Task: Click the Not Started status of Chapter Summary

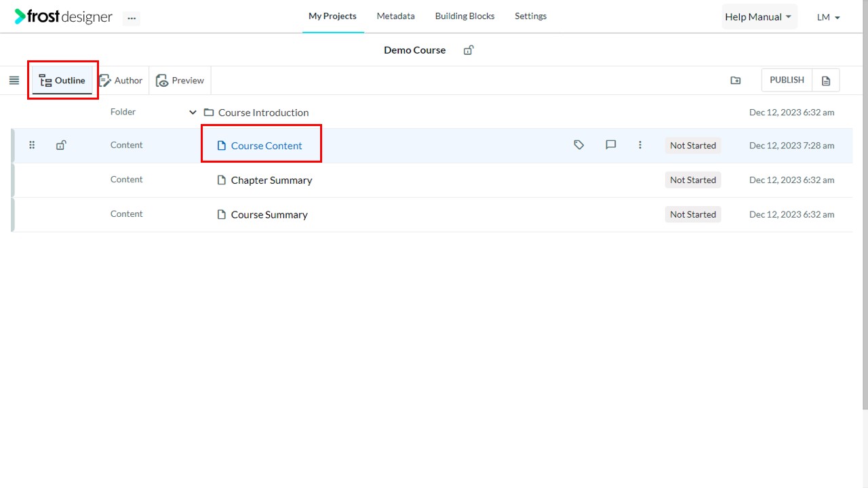Action: click(693, 180)
